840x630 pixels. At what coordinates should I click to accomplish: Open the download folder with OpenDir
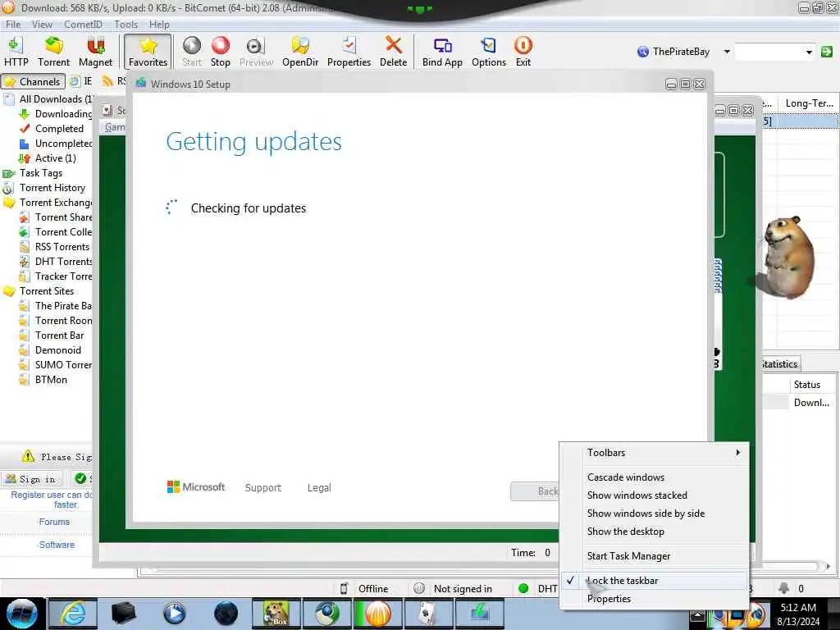click(300, 52)
